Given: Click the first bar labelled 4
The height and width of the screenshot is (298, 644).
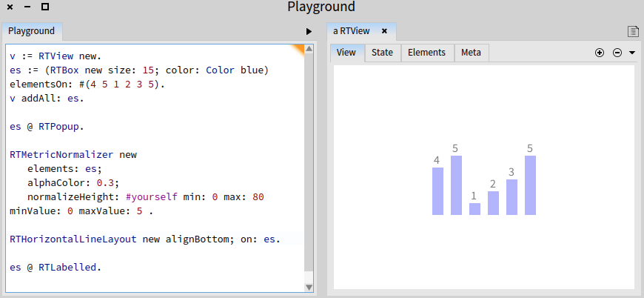Looking at the screenshot, I should [437, 191].
